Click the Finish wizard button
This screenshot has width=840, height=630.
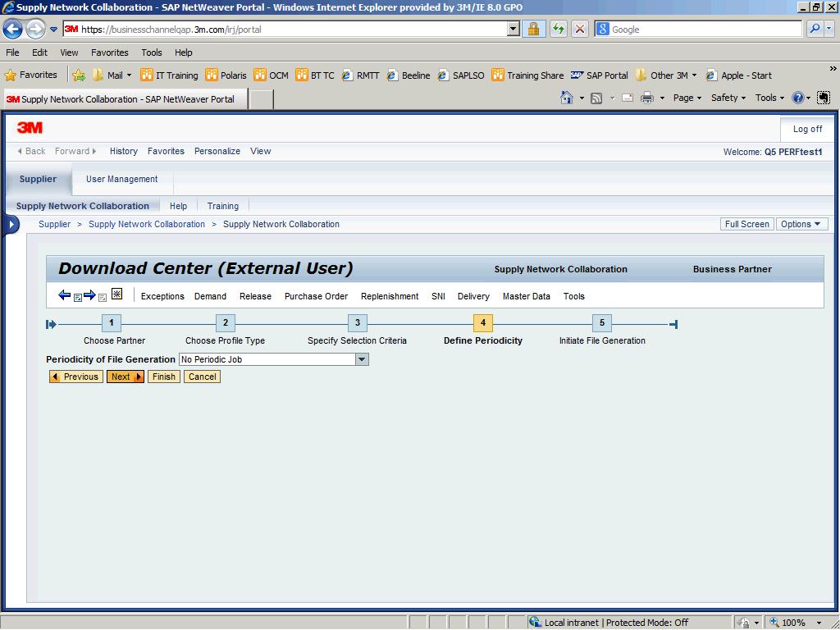pyautogui.click(x=164, y=377)
